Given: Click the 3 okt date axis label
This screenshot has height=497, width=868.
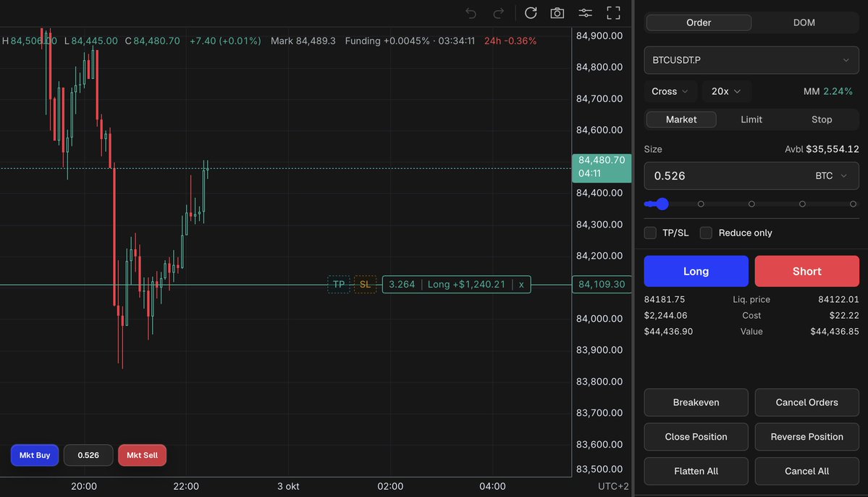Looking at the screenshot, I should 288,486.
